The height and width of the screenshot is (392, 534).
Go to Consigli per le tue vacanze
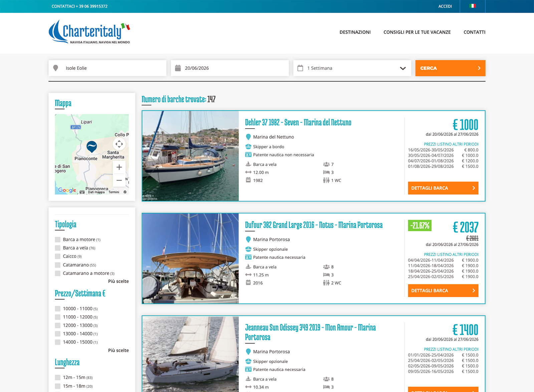tap(417, 32)
